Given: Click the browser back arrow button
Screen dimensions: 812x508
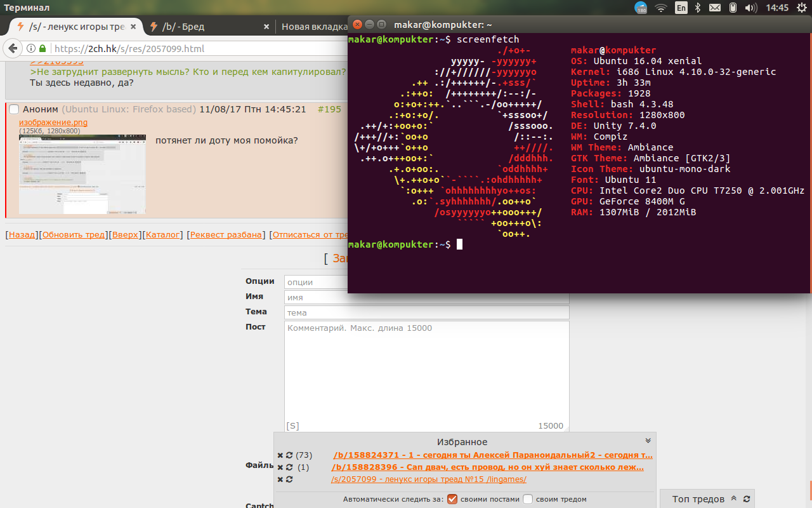Looking at the screenshot, I should point(12,48).
